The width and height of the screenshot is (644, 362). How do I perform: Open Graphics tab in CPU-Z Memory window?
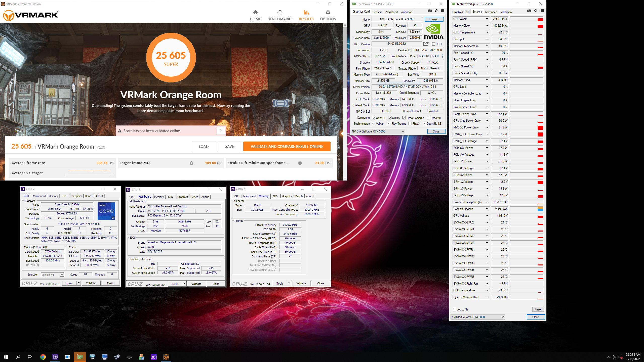pyautogui.click(x=287, y=196)
